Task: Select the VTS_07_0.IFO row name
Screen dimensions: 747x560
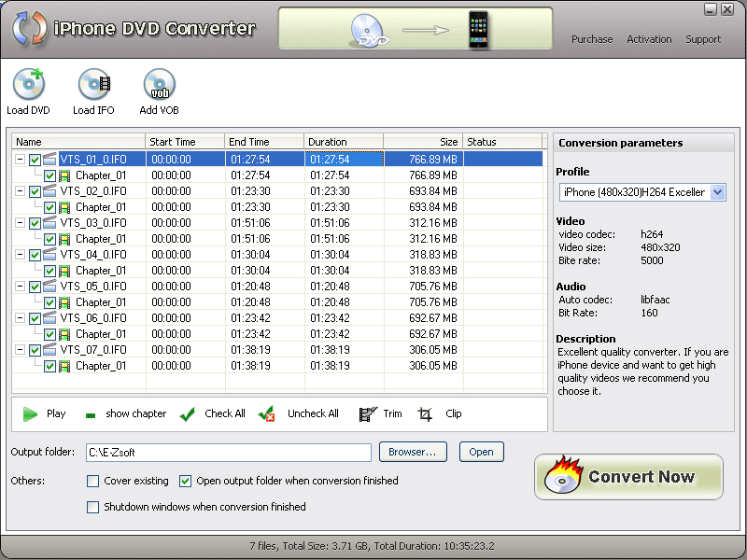Action: [x=93, y=350]
